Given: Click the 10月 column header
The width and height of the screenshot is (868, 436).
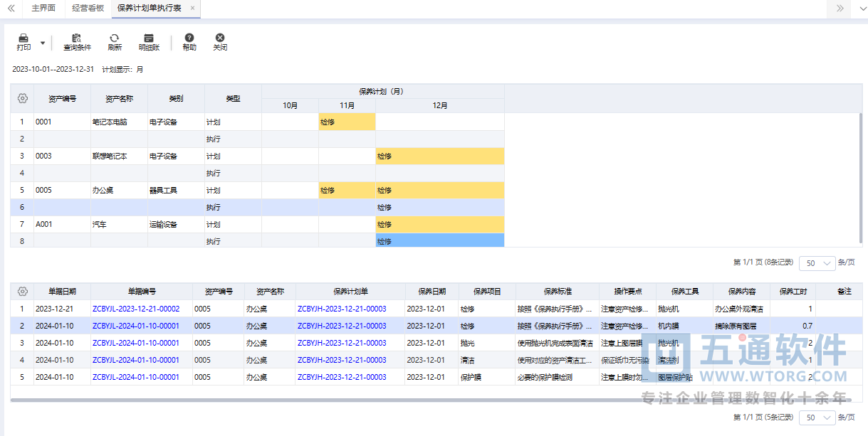Looking at the screenshot, I should point(291,105).
